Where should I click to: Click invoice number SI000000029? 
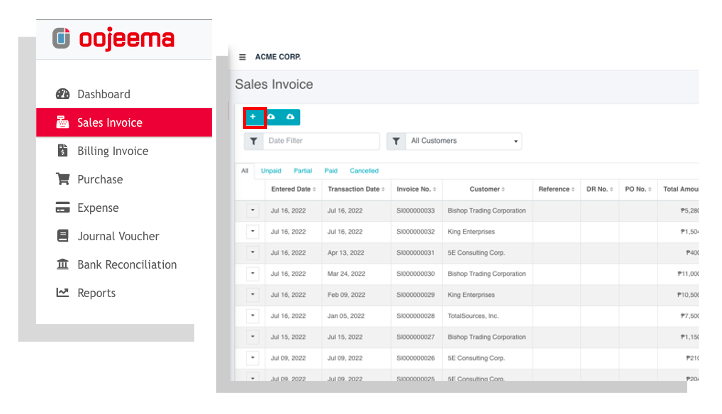tap(415, 295)
